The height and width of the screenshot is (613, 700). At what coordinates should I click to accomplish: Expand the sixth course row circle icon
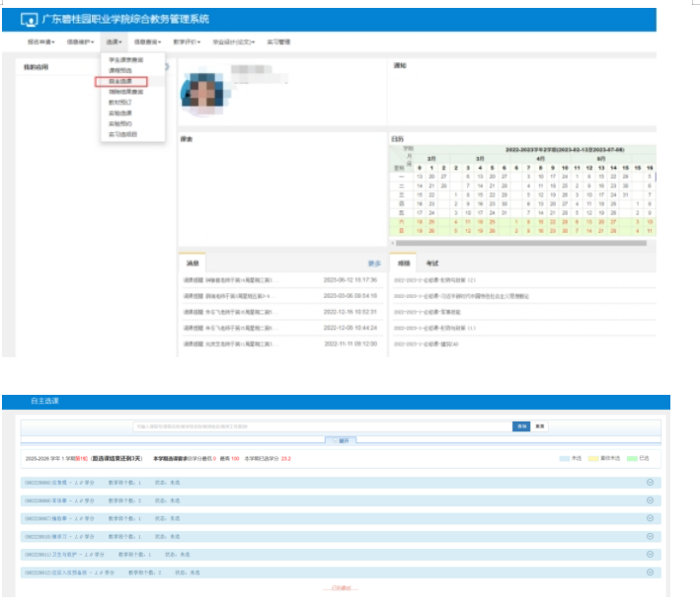[x=650, y=572]
